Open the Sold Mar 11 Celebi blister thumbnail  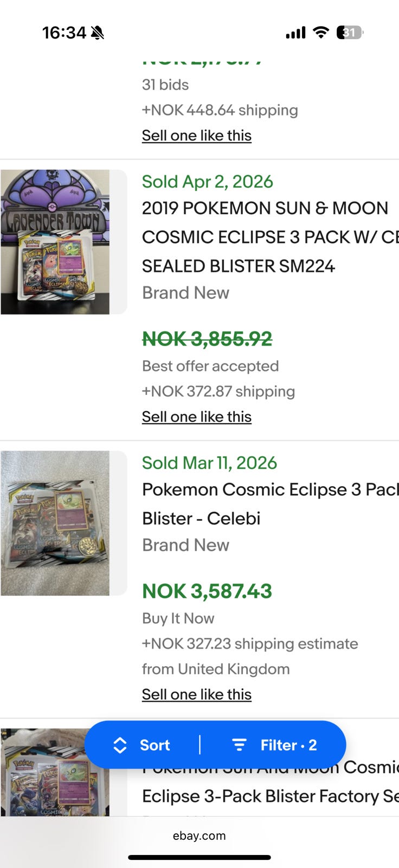(55, 523)
